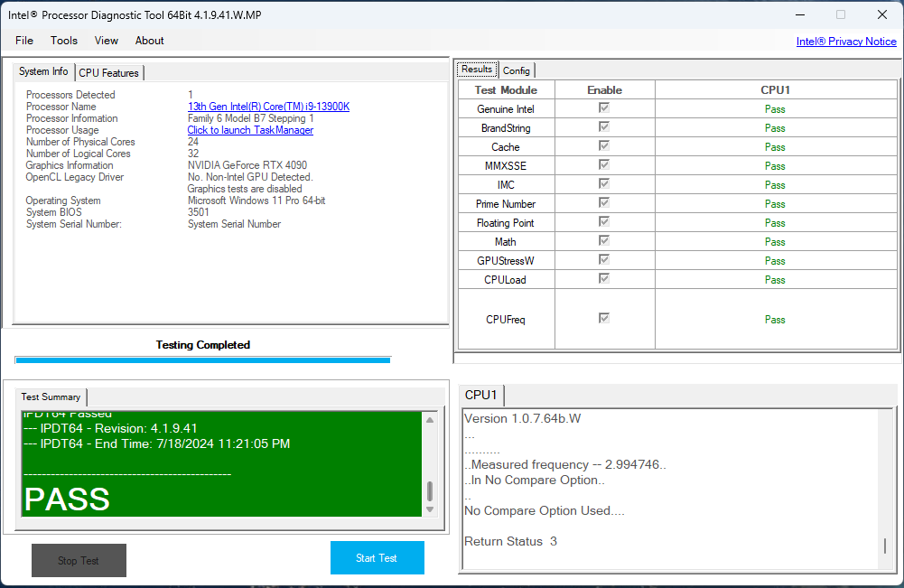
Task: Click the CPU1 output scrollbar thumb
Action: tap(885, 546)
